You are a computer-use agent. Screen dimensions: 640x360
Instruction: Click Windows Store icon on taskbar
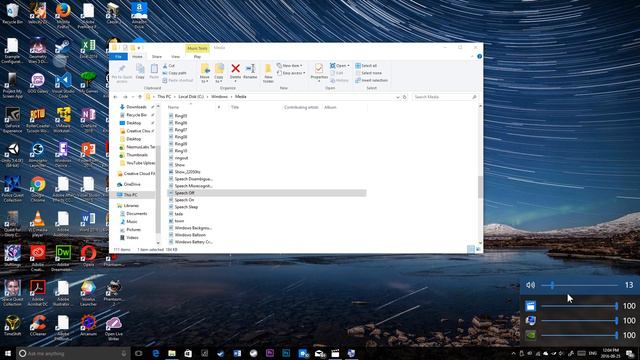tap(188, 353)
